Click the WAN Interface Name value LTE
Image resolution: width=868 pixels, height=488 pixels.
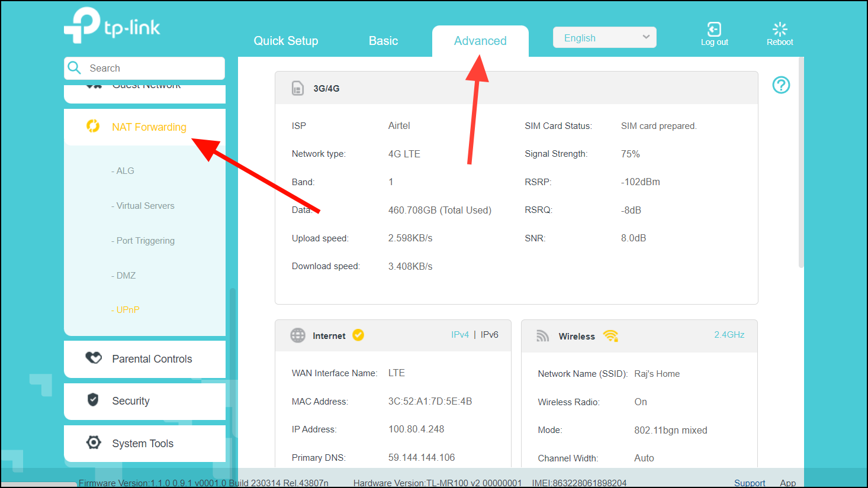[397, 373]
